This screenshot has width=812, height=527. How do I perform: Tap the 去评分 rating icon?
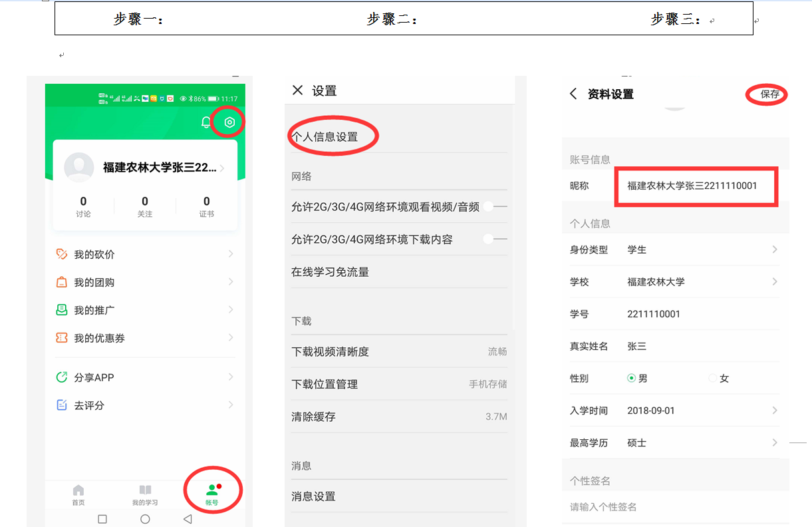tap(62, 405)
